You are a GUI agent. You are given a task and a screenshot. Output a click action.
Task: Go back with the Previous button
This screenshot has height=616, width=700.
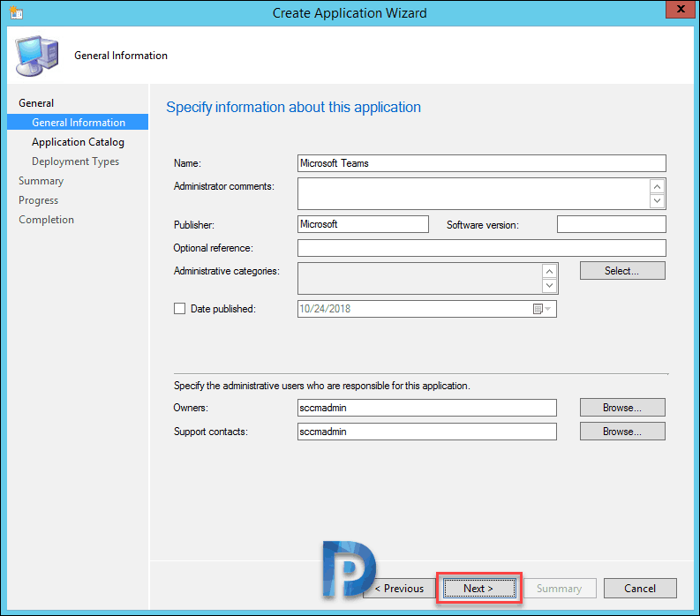pyautogui.click(x=400, y=589)
